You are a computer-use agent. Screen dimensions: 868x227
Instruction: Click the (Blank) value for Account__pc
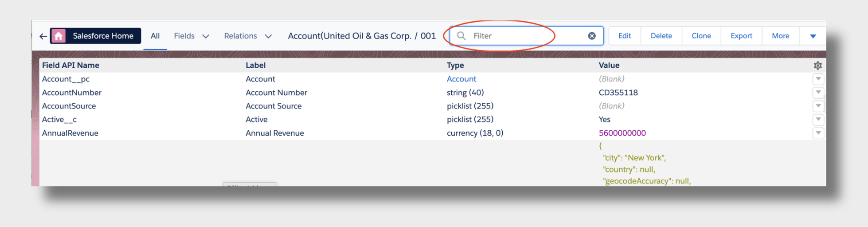click(611, 79)
